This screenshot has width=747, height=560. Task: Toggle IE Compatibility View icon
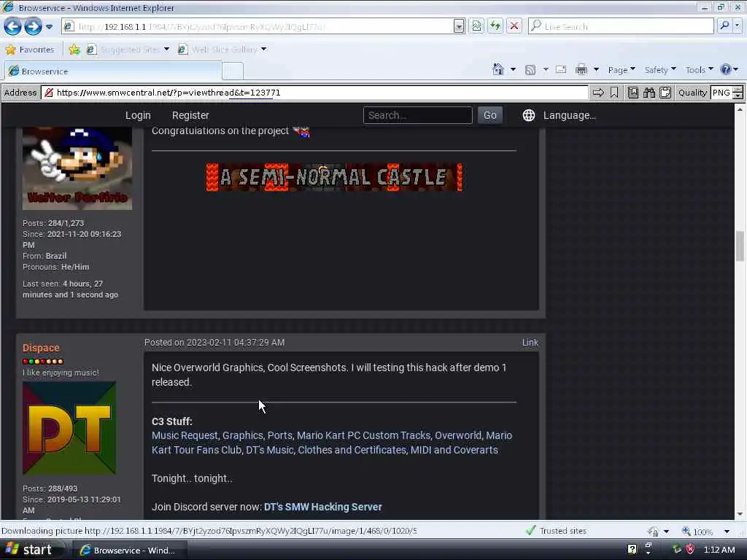coord(476,26)
